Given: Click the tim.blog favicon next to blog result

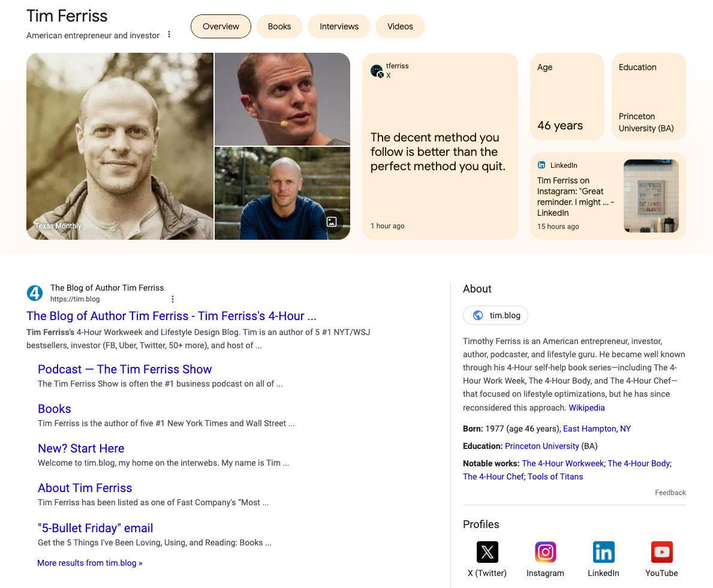Looking at the screenshot, I should [x=35, y=293].
